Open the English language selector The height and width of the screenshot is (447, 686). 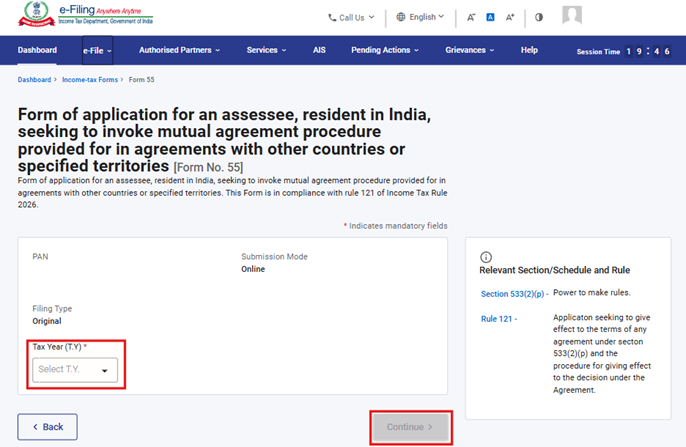420,17
